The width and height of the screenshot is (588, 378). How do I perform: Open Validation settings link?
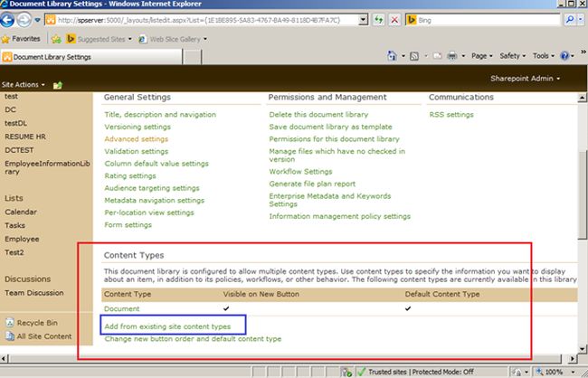[136, 152]
